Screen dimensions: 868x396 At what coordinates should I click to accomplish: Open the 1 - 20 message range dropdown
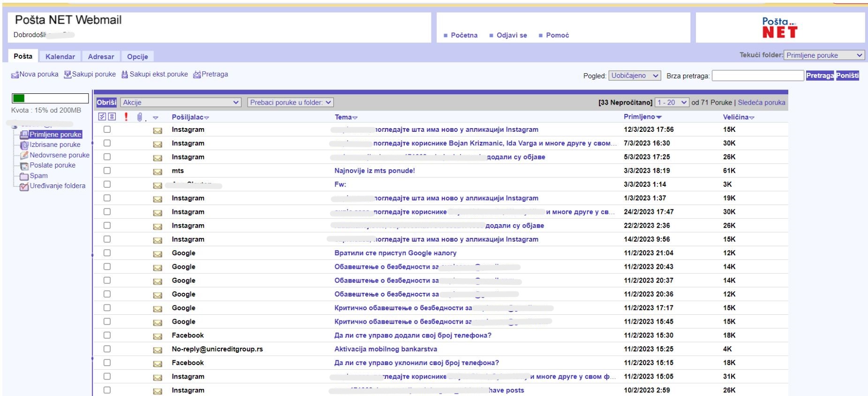tap(672, 102)
